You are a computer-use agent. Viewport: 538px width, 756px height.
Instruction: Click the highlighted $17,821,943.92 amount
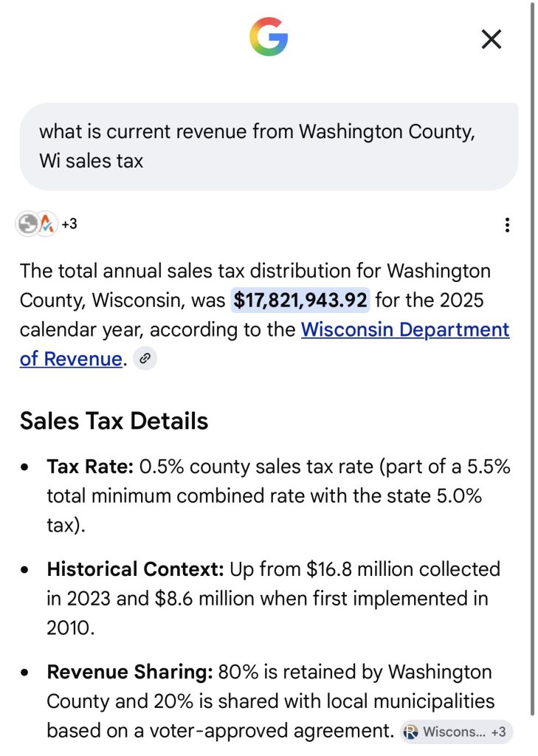click(x=300, y=300)
